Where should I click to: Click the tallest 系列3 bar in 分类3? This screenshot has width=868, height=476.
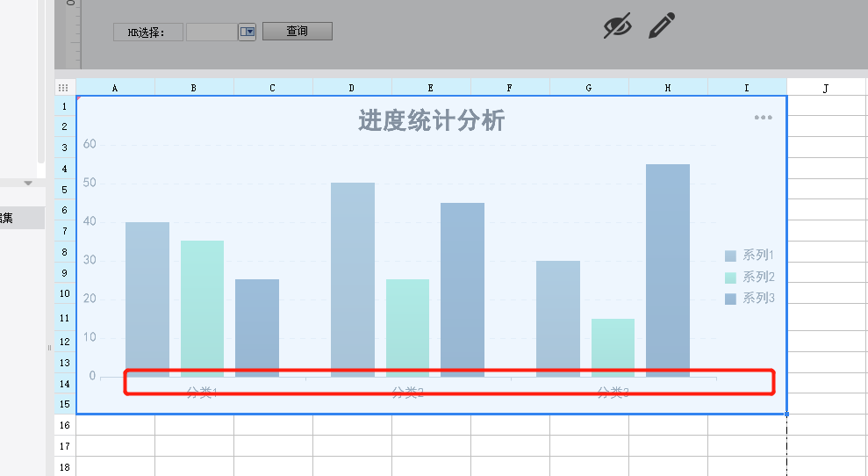pos(668,270)
